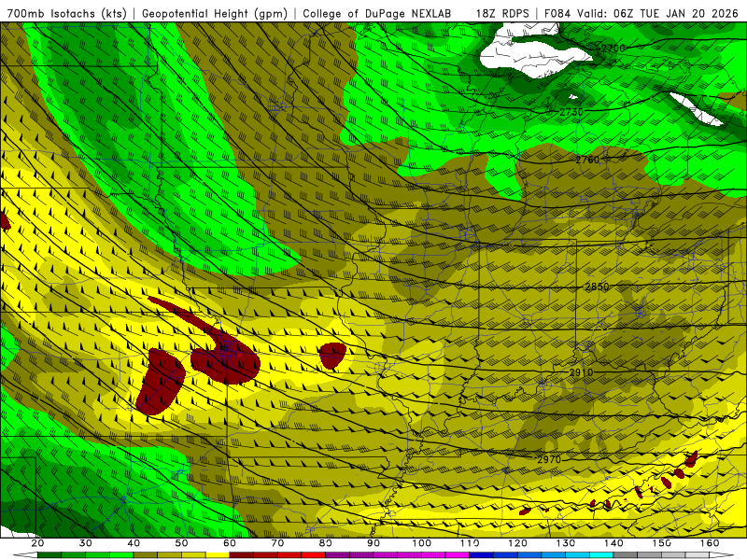Click the 'Geopotential Height (gpm)' title text
This screenshot has height=560, width=747.
point(215,14)
